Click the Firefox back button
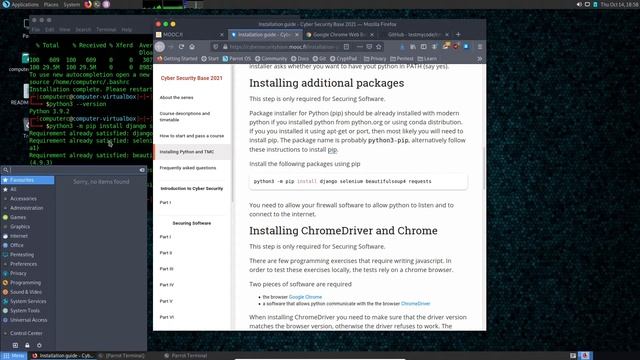The height and width of the screenshot is (360, 640). pos(160,47)
